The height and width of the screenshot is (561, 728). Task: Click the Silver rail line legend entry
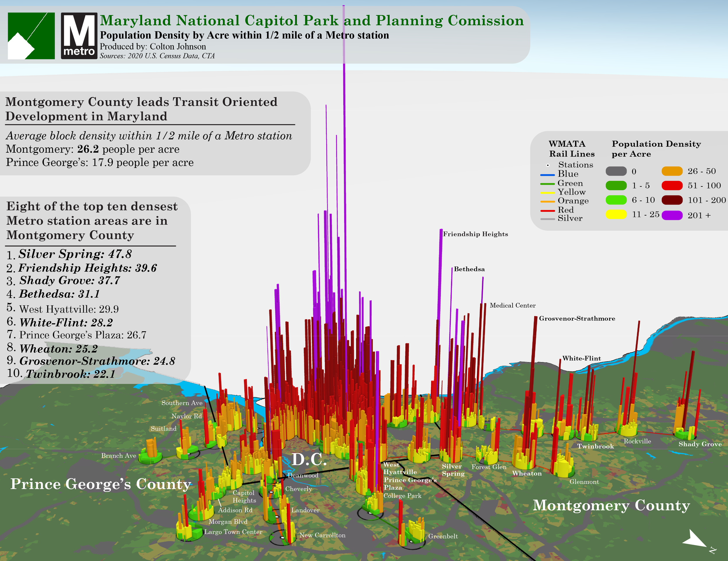click(x=570, y=219)
